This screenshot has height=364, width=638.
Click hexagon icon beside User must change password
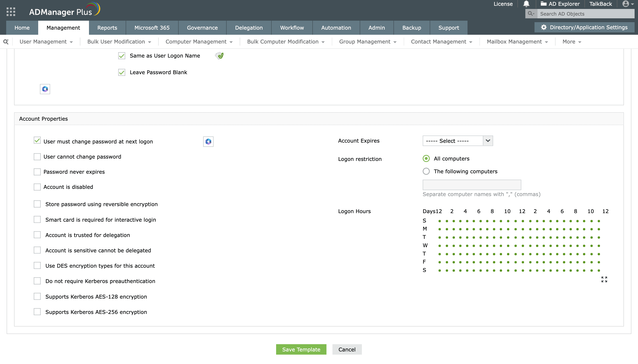point(208,142)
